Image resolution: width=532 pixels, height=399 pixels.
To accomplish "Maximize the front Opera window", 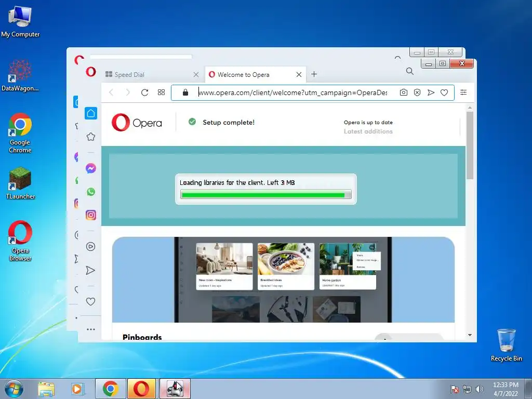I will coord(443,63).
